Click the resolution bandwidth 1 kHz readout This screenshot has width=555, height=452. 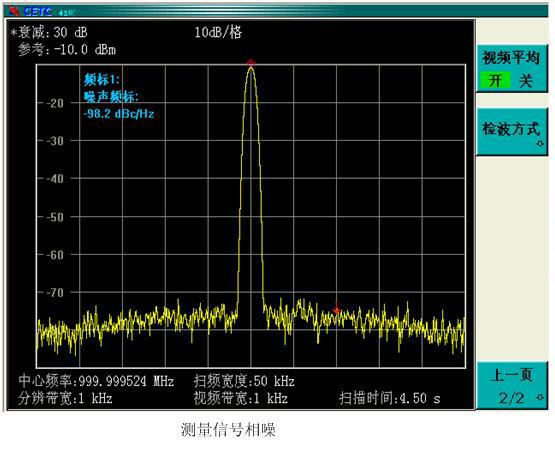[65, 399]
